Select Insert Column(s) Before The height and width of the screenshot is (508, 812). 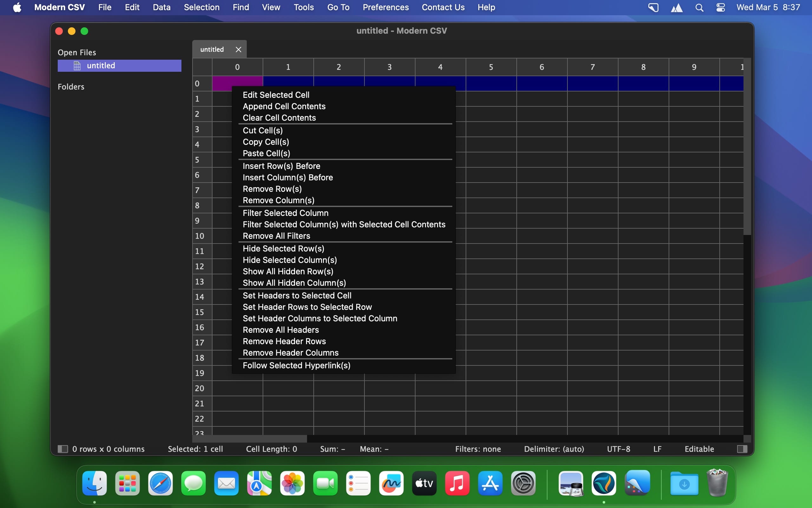click(288, 177)
